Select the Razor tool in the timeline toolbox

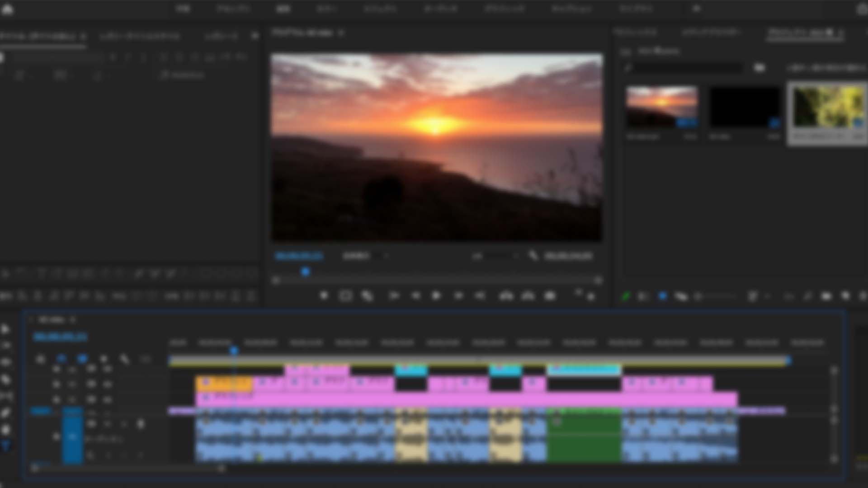(6, 380)
